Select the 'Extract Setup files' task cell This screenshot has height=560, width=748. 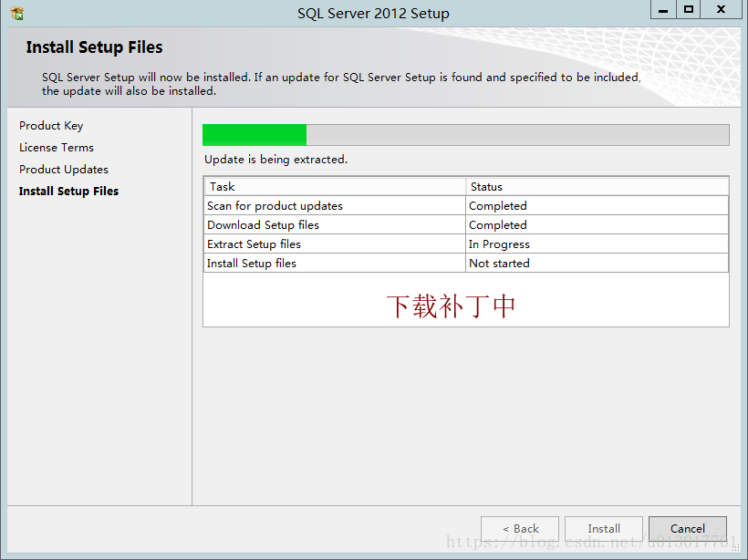pyautogui.click(x=335, y=244)
